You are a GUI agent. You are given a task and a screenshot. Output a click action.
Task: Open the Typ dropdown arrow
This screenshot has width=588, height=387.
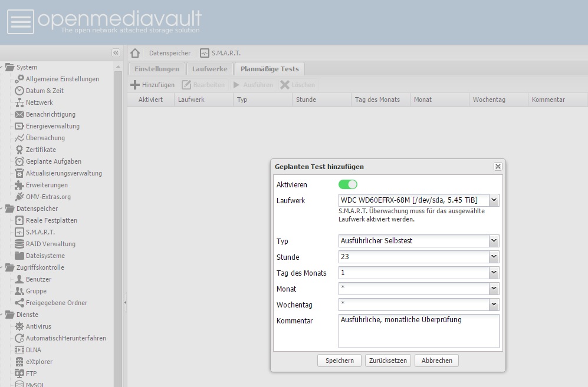[494, 241]
